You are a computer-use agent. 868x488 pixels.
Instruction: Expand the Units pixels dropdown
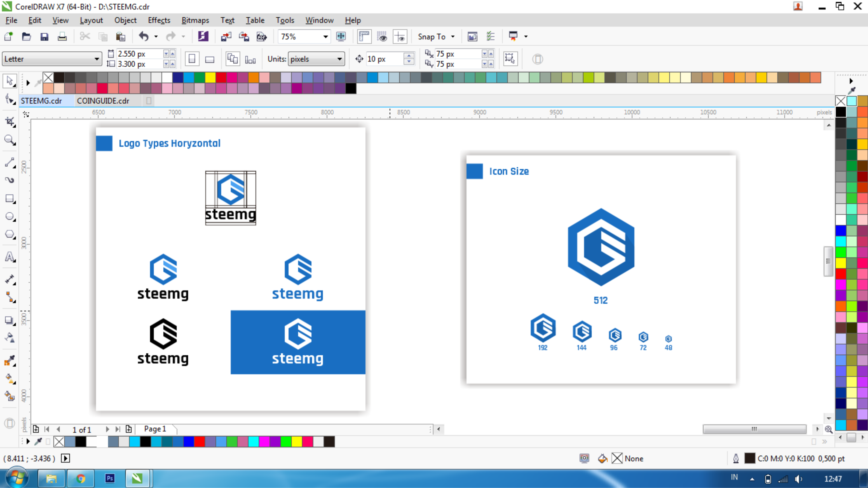click(339, 59)
